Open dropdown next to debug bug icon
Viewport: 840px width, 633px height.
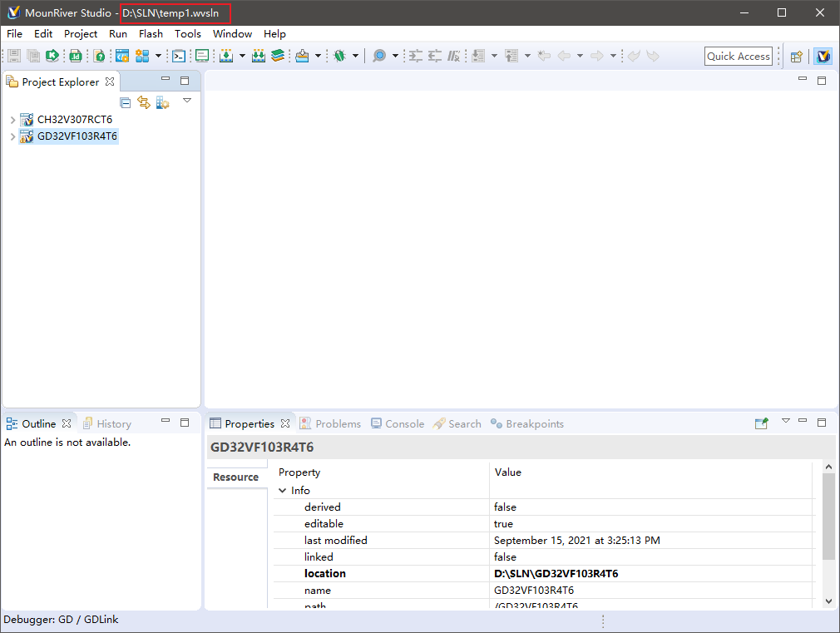click(355, 56)
